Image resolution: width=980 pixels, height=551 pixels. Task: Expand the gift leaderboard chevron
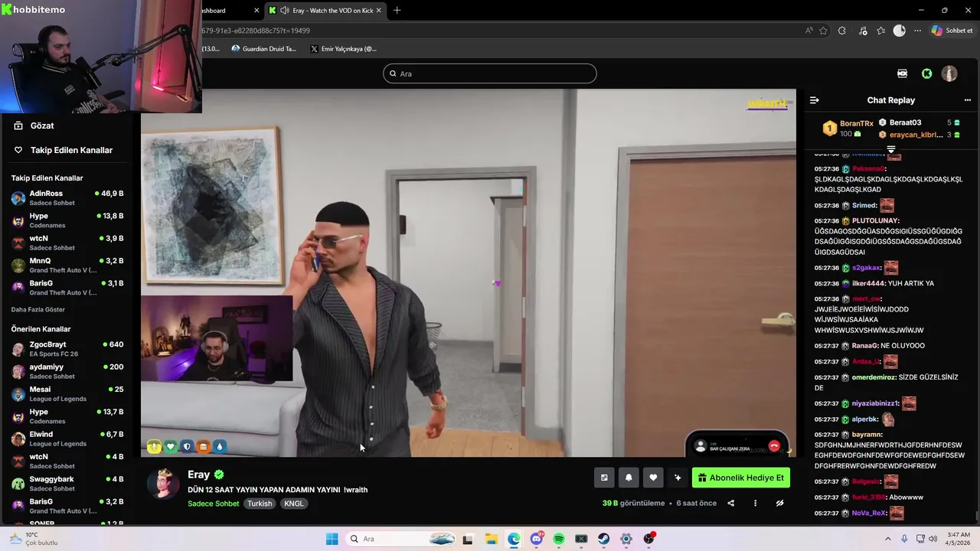891,149
